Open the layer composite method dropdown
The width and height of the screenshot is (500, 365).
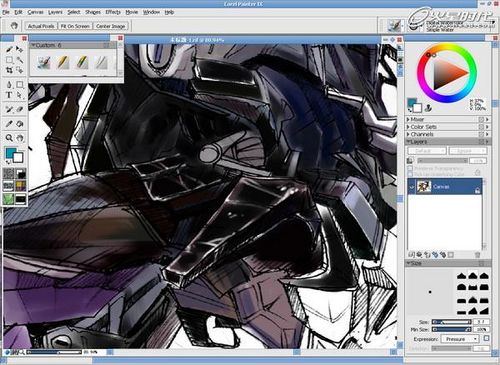click(x=427, y=151)
